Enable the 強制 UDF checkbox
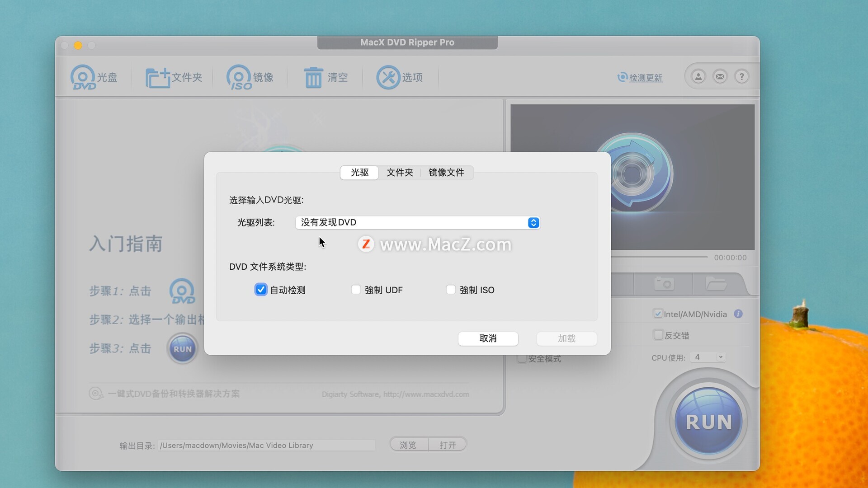868x488 pixels. tap(356, 290)
